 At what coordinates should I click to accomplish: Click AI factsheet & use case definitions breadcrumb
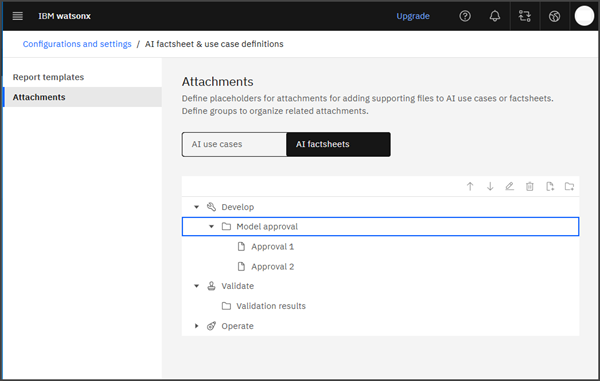click(214, 44)
